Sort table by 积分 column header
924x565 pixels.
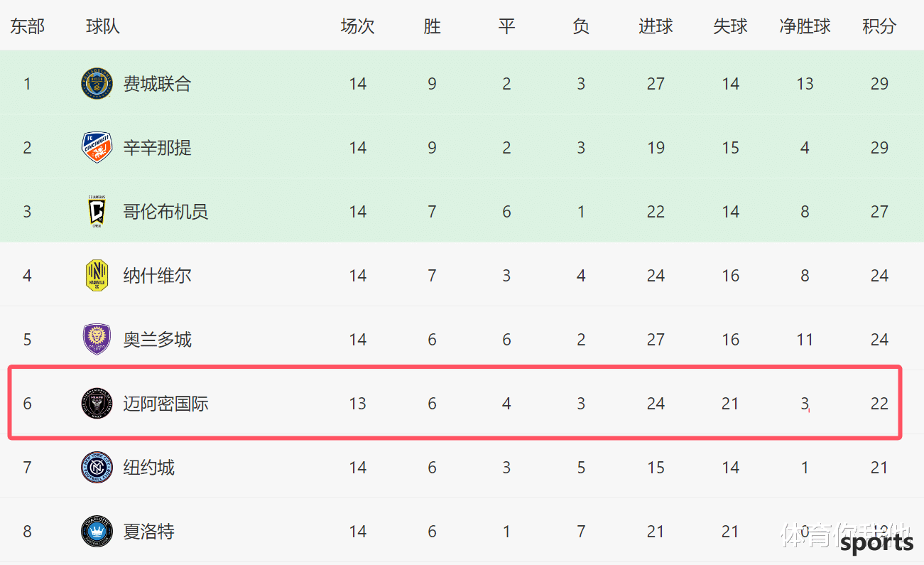(x=879, y=26)
